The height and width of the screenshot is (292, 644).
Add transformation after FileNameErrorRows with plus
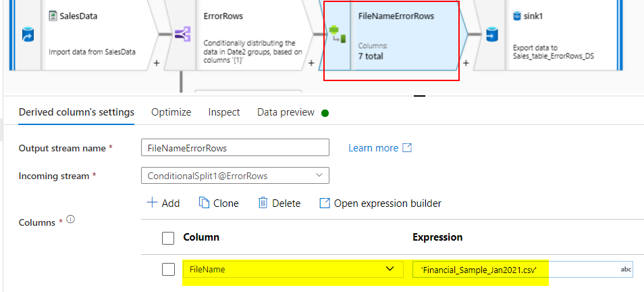(466, 64)
